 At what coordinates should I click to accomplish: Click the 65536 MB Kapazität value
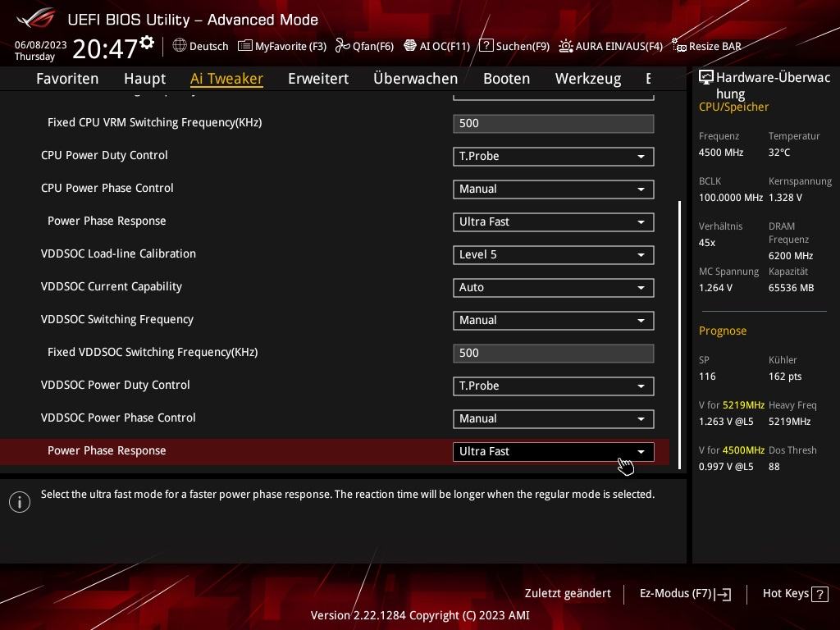[x=792, y=288]
